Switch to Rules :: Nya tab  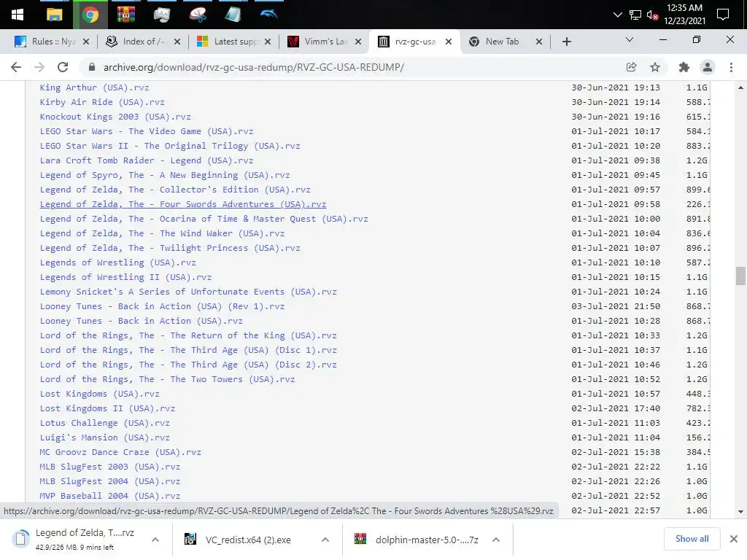pyautogui.click(x=53, y=42)
